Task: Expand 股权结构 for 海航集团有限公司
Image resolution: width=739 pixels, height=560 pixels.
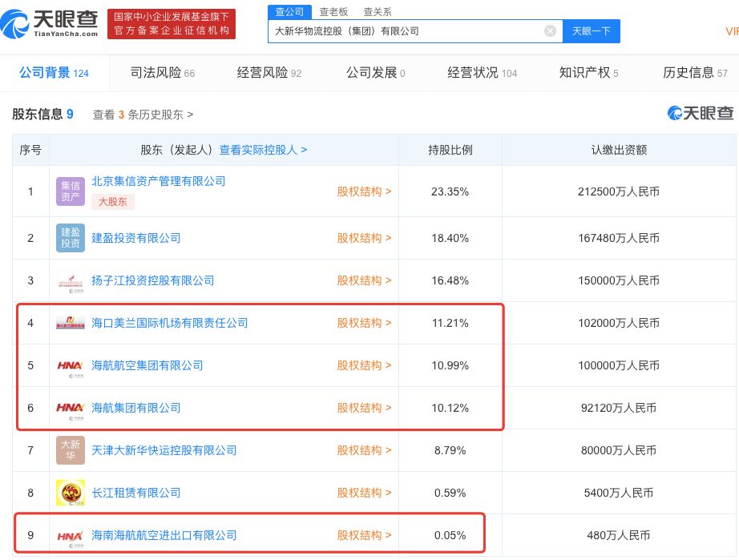Action: [365, 408]
